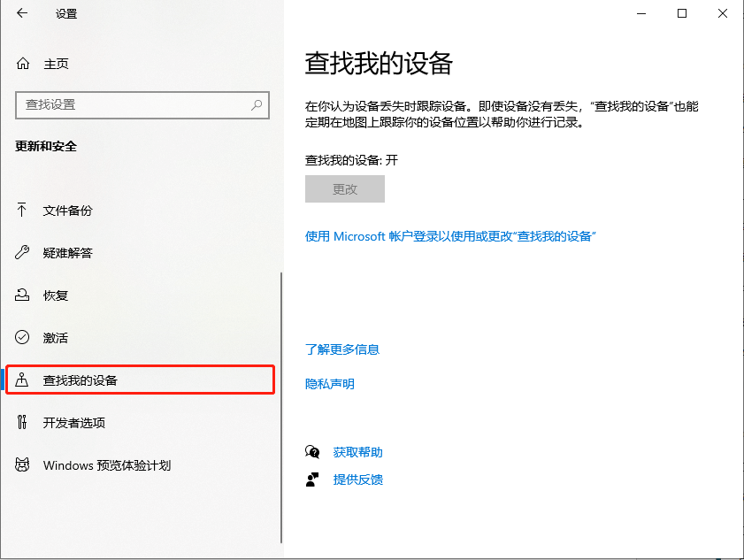点击侧边栏的文件备份图标

[22, 211]
